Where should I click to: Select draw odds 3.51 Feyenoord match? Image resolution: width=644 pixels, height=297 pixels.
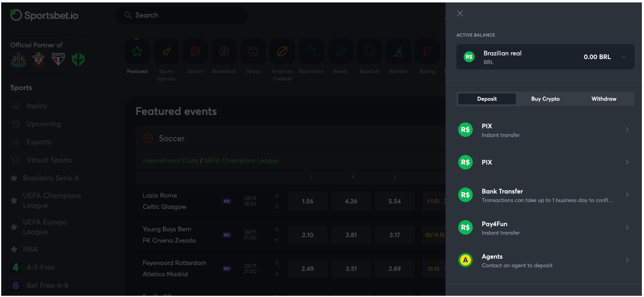click(351, 269)
